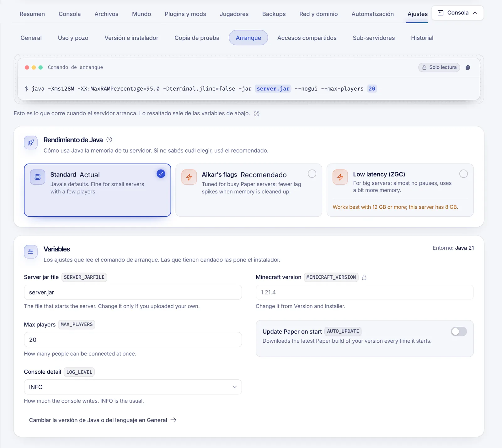Open the Versión e instalador sub-tab
The height and width of the screenshot is (448, 502).
pyautogui.click(x=131, y=38)
